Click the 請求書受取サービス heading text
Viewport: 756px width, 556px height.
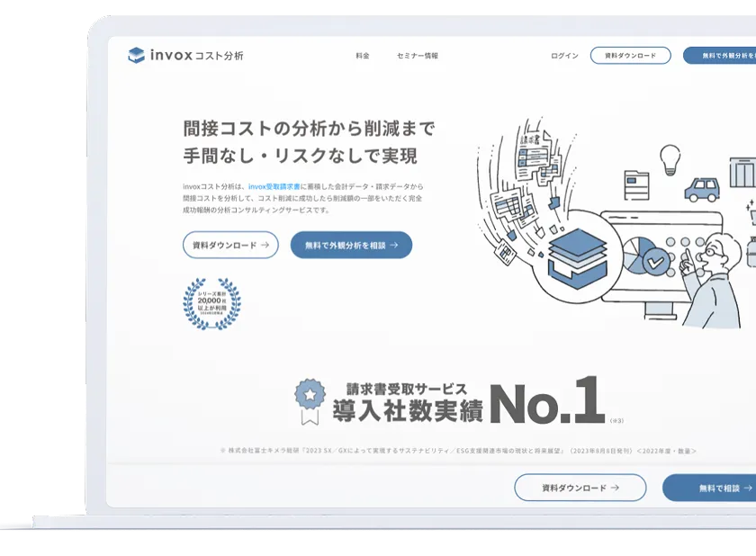[407, 389]
